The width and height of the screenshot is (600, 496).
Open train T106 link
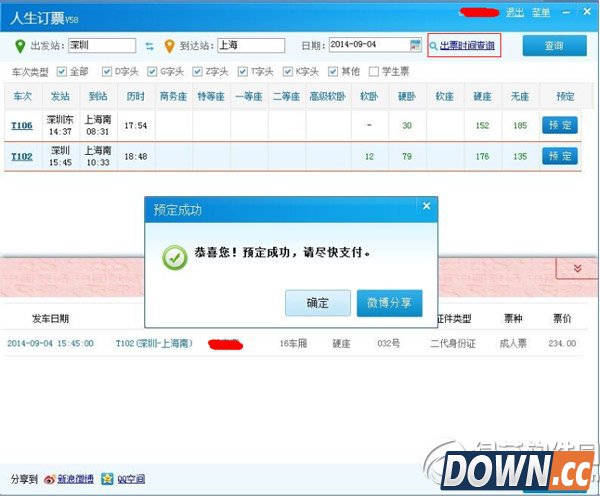coord(22,126)
